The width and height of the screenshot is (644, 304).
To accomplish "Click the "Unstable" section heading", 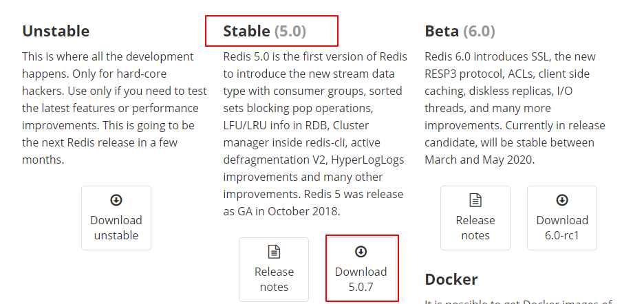I will pos(56,32).
